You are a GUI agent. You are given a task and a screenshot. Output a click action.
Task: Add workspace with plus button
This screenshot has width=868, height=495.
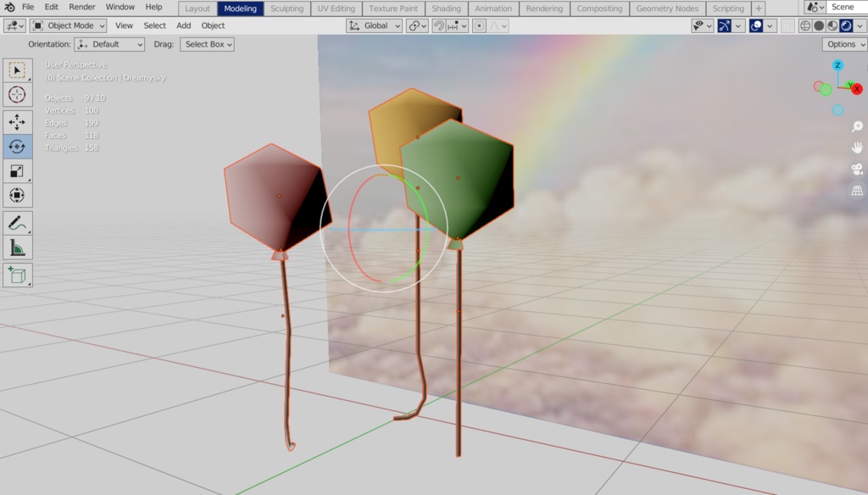point(759,8)
